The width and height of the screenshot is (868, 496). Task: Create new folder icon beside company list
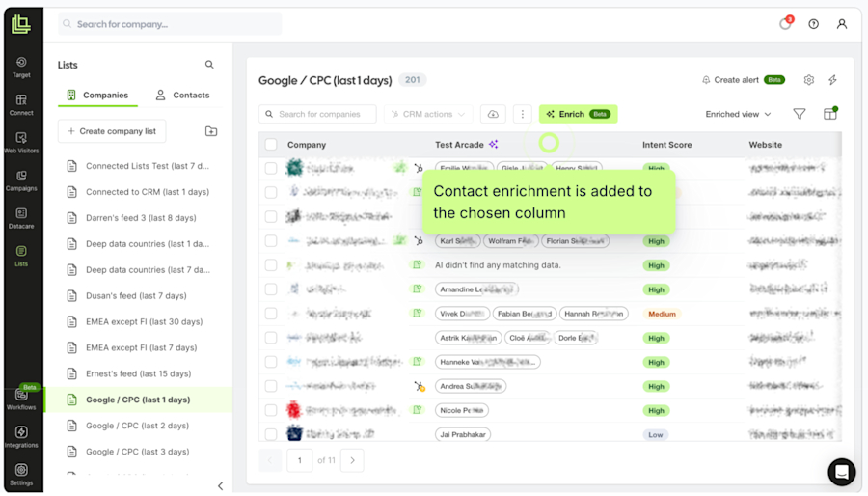click(211, 131)
